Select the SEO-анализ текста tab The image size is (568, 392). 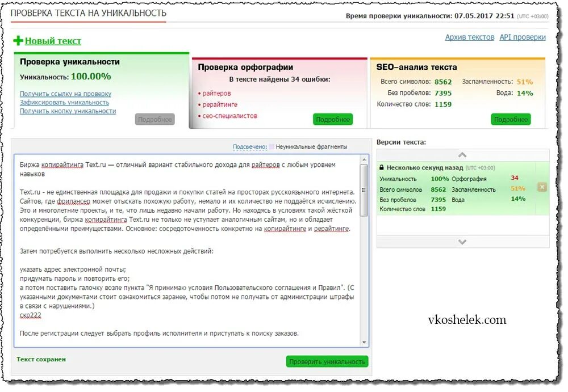(x=457, y=93)
